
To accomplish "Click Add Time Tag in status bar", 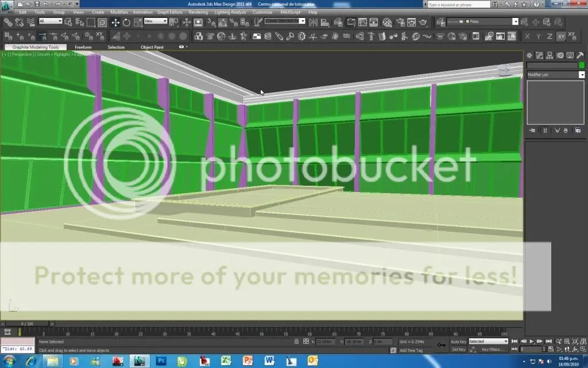I will [x=411, y=350].
